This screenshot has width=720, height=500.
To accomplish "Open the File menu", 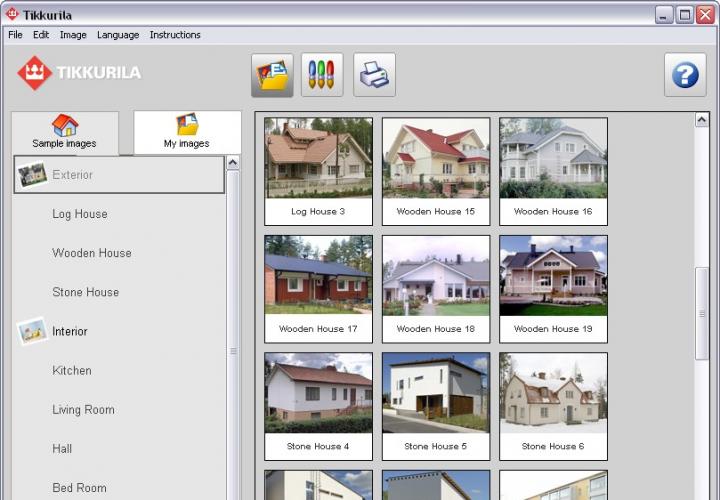I will [x=15, y=35].
